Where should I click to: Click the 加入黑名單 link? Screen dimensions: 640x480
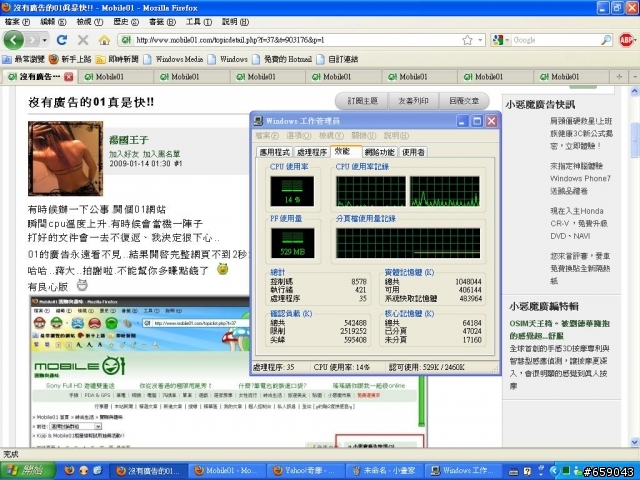point(161,154)
